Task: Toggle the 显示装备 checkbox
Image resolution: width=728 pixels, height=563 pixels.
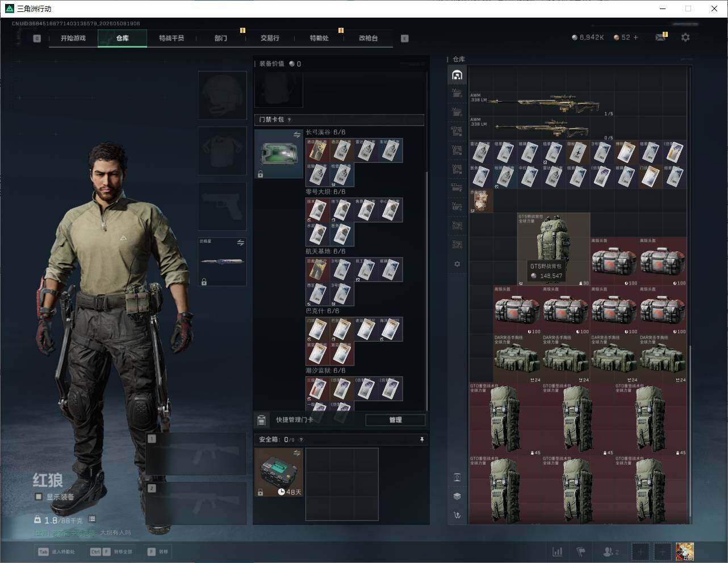Action: point(39,497)
